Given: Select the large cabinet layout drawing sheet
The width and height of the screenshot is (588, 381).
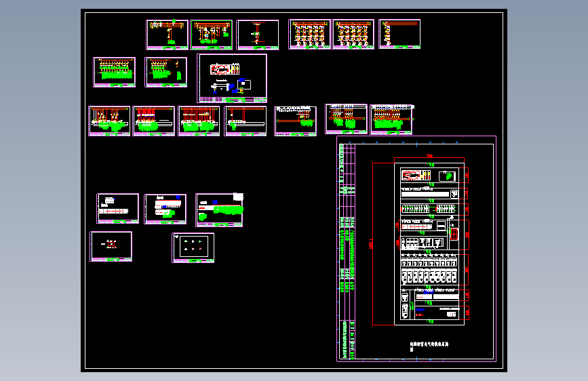Looking at the screenshot, I should [x=416, y=249].
